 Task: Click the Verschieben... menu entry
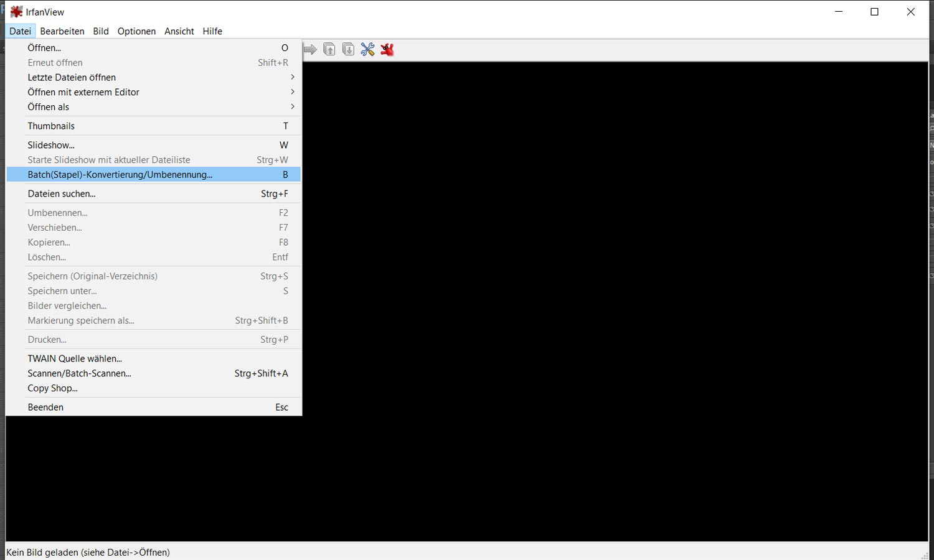click(153, 228)
